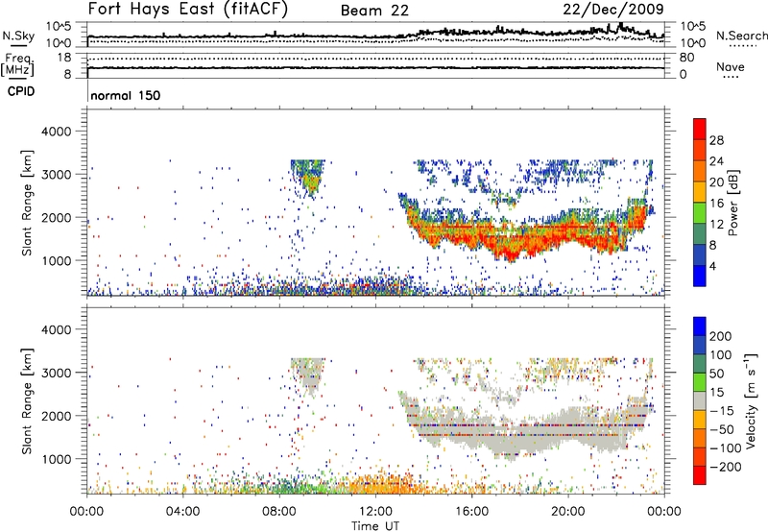Click the 'Beam 22' label
The width and height of the screenshot is (768, 532).
[374, 11]
